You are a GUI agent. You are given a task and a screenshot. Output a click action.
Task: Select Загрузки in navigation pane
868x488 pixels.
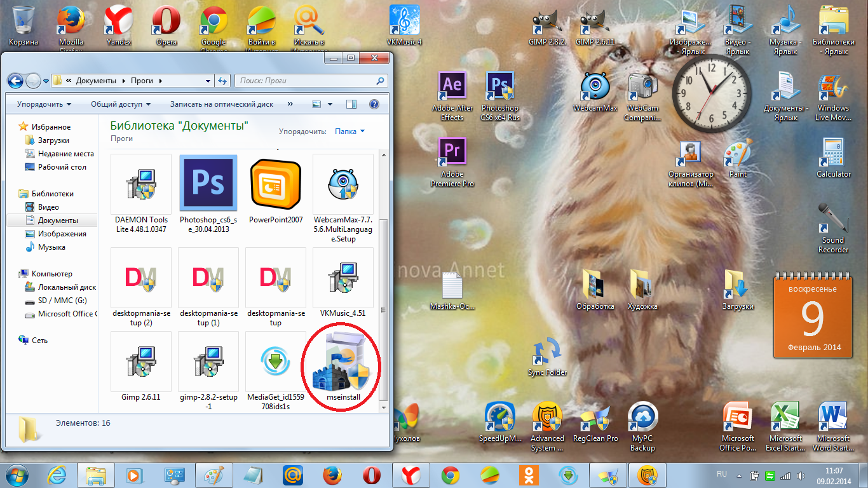pyautogui.click(x=53, y=140)
